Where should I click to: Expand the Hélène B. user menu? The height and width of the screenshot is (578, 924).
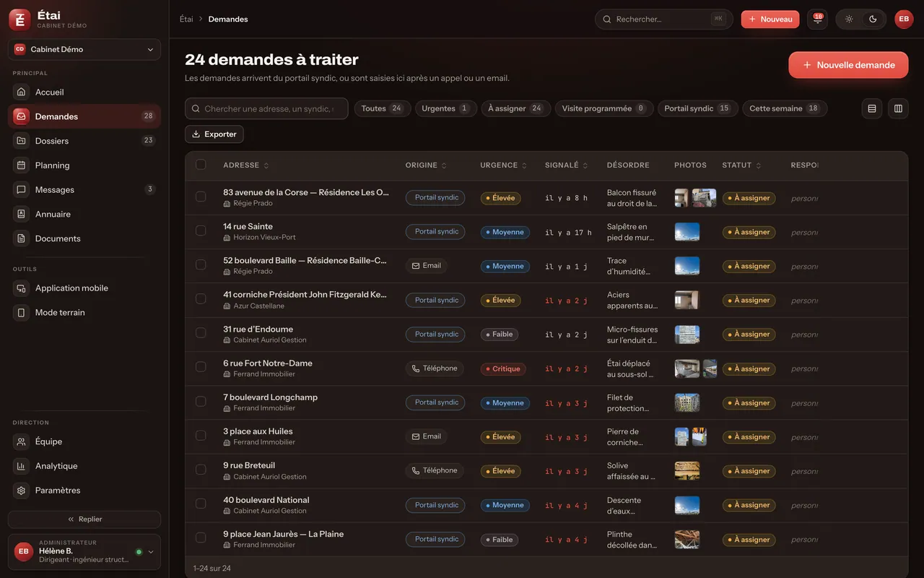[84, 552]
